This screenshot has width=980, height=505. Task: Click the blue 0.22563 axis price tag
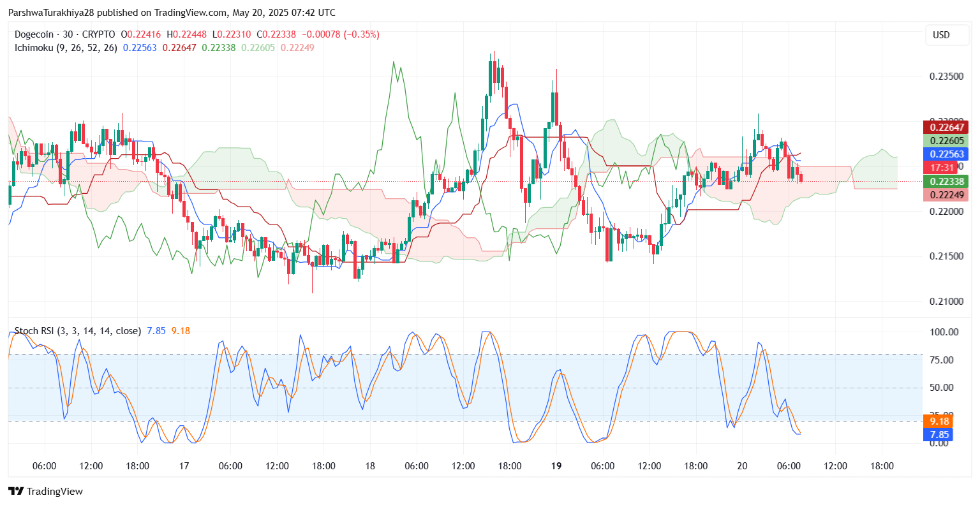pyautogui.click(x=946, y=154)
